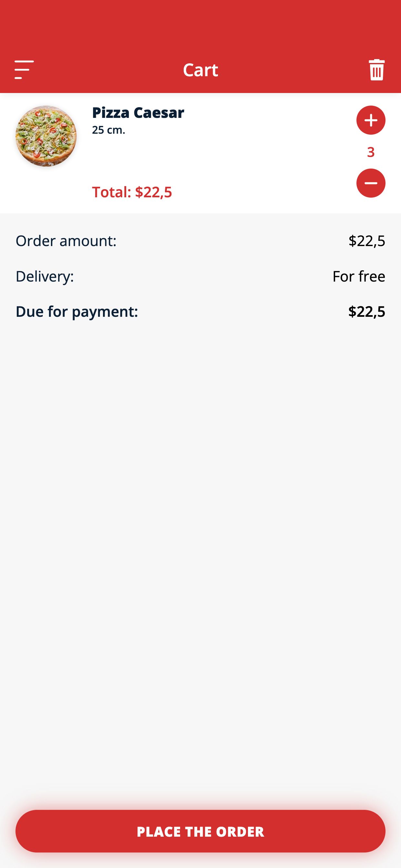Click the red item Total price text

click(132, 192)
